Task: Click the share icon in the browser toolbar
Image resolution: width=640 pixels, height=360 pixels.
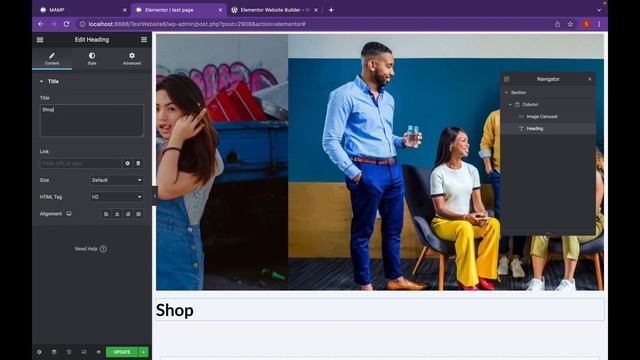Action: pyautogui.click(x=557, y=24)
